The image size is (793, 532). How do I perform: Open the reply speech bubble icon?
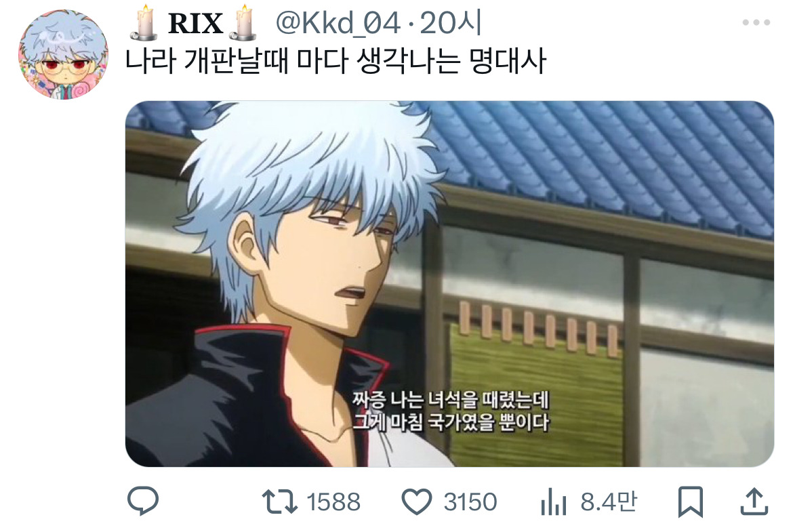tap(143, 501)
